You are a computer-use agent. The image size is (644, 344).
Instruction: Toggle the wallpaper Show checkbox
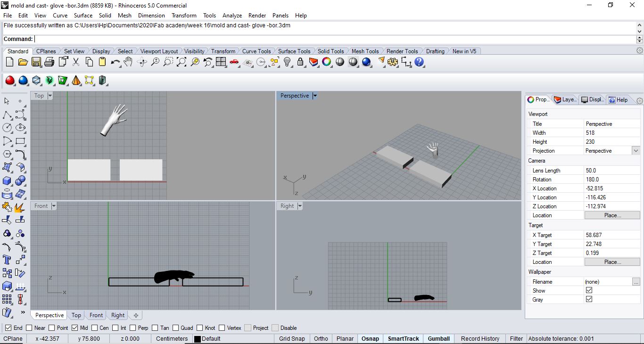point(589,290)
